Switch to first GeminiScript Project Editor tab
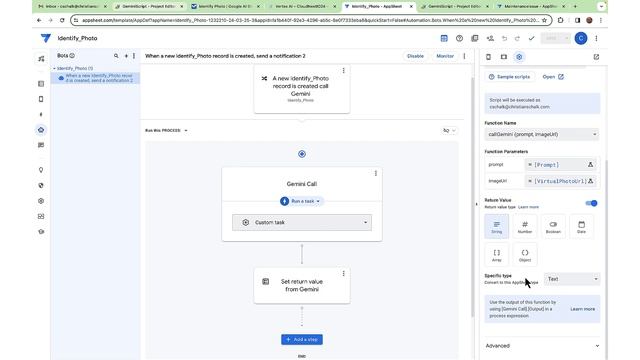640x360 pixels. coord(149,7)
